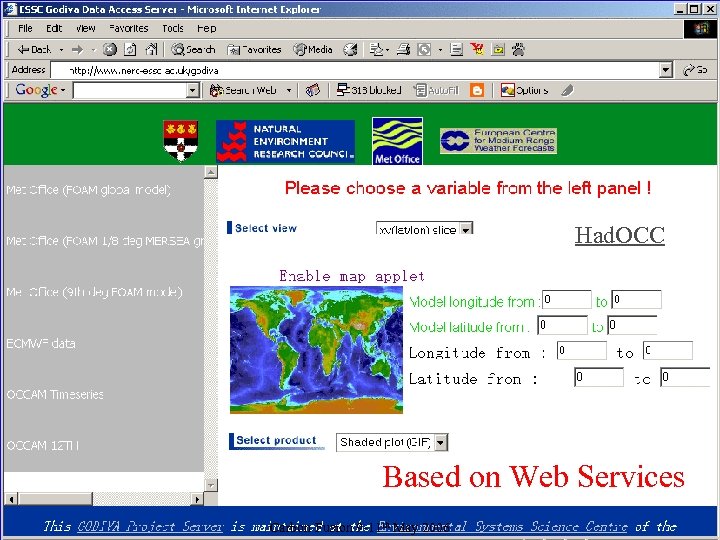Screen dimensions: 720x540
Task: Open the Media pane
Action: [x=313, y=49]
